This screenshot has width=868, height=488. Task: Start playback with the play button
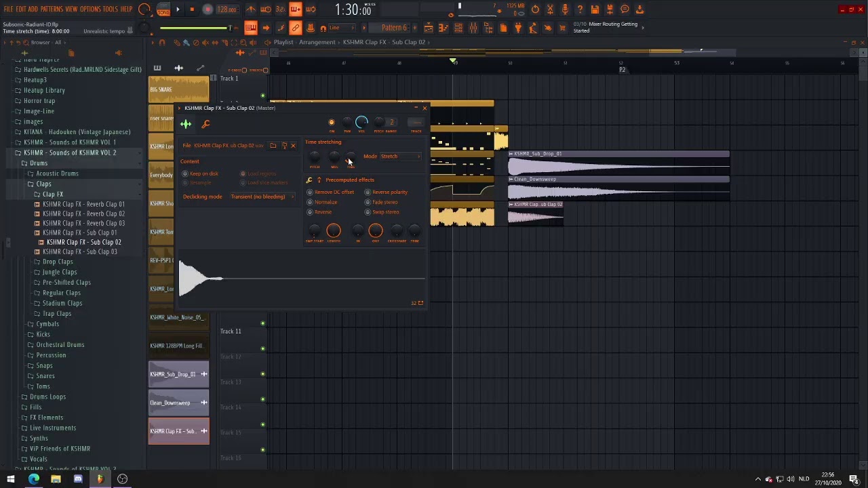(178, 9)
